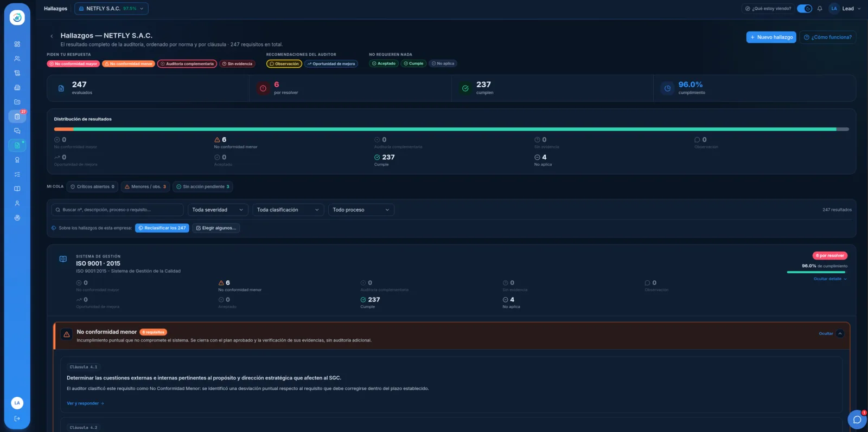Select the Críticos abiertos queue tab
The width and height of the screenshot is (868, 432).
tap(92, 186)
